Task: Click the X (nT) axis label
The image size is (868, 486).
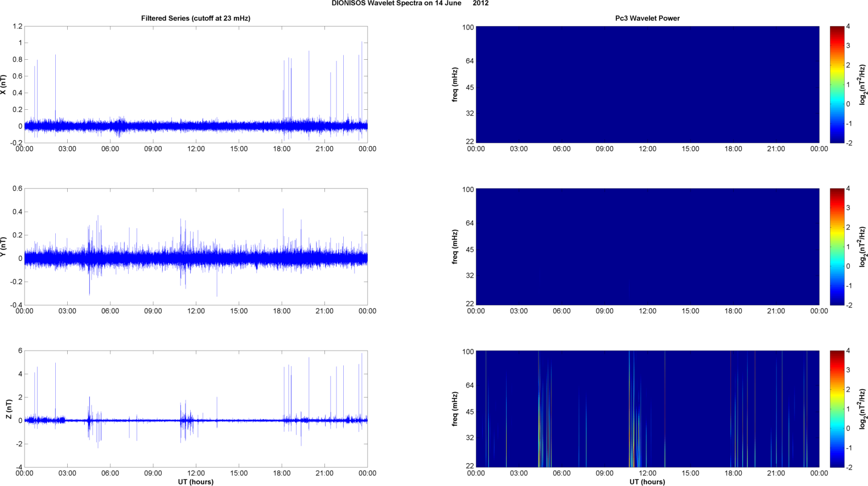Action: click(3, 84)
